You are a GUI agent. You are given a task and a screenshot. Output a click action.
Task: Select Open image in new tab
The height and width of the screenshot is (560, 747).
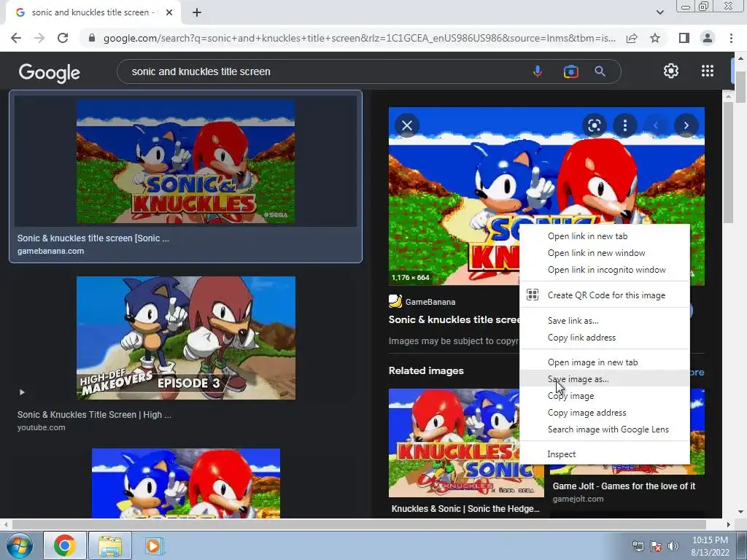pos(604,362)
